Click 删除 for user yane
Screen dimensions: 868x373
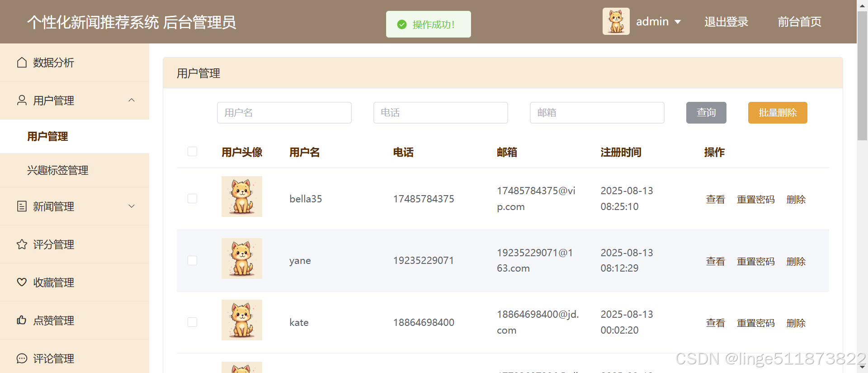coord(796,261)
